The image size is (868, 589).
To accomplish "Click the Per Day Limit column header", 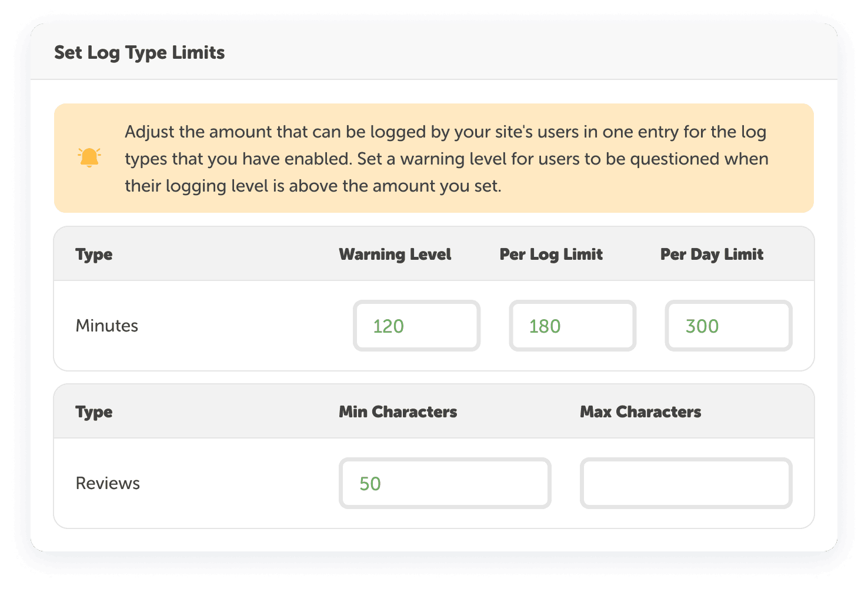I will 712,254.
